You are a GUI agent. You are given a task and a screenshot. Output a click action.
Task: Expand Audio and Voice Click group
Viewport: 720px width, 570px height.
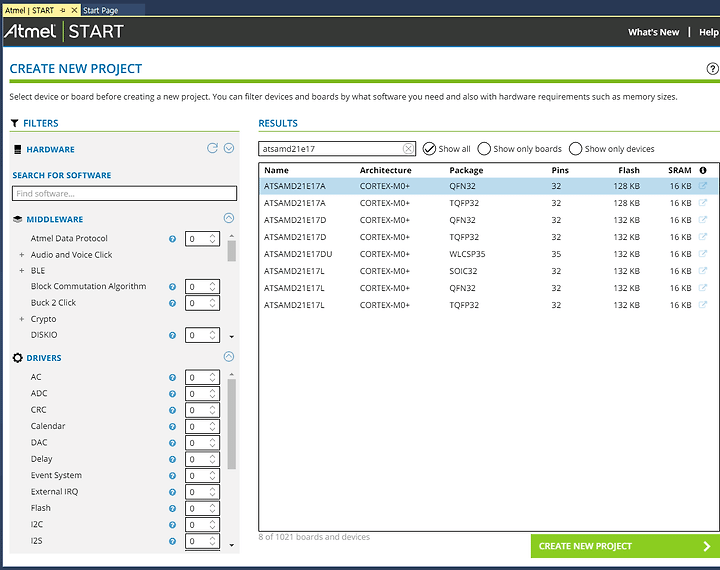tap(22, 254)
